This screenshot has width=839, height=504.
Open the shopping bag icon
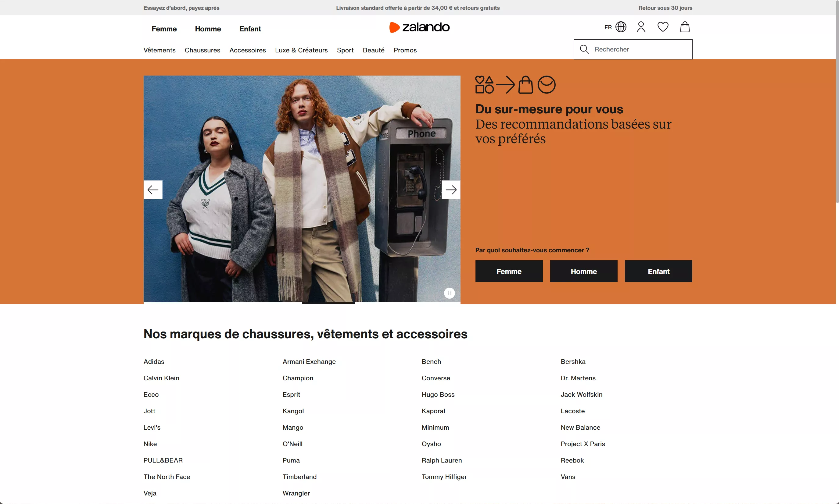pos(685,27)
